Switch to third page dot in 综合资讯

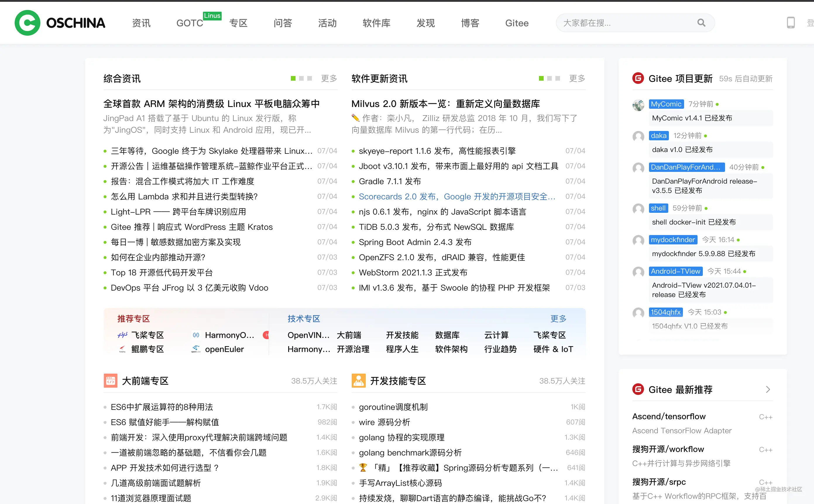[310, 78]
